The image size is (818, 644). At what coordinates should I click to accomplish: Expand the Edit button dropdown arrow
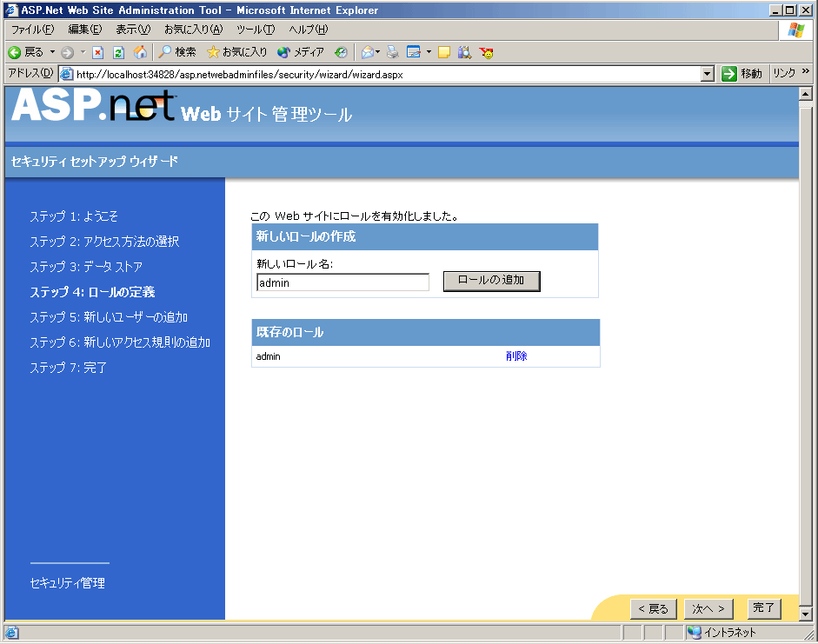[x=429, y=52]
